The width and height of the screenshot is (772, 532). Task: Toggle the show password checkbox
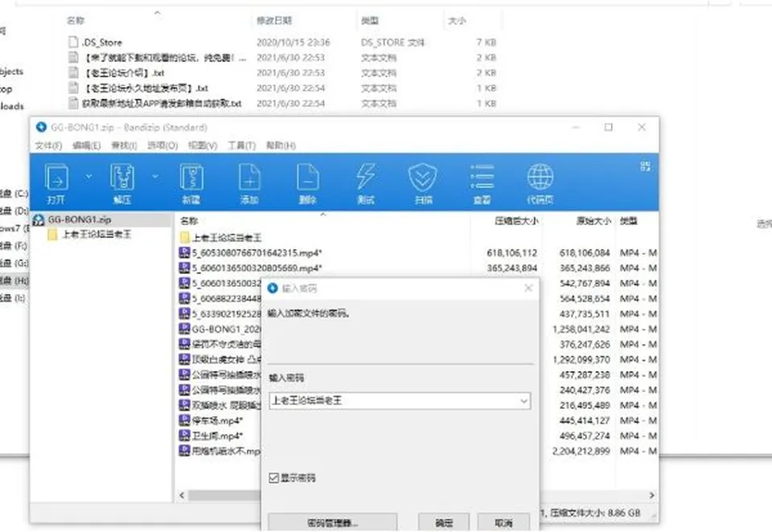[x=274, y=478]
